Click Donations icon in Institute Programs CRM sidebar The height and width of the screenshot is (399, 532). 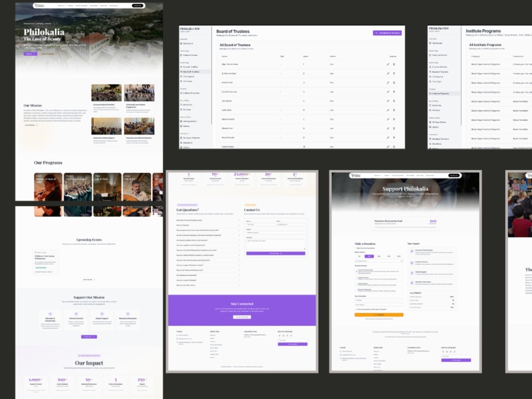[x=430, y=144]
